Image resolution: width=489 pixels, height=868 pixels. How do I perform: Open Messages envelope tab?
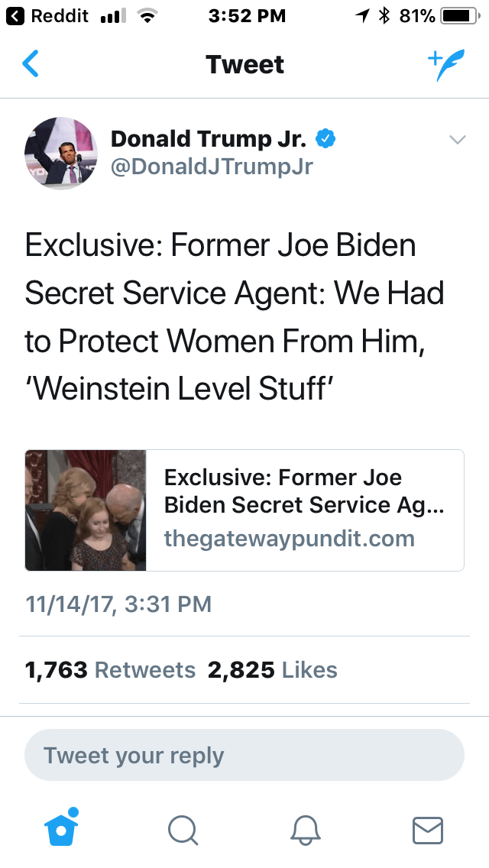(x=428, y=829)
